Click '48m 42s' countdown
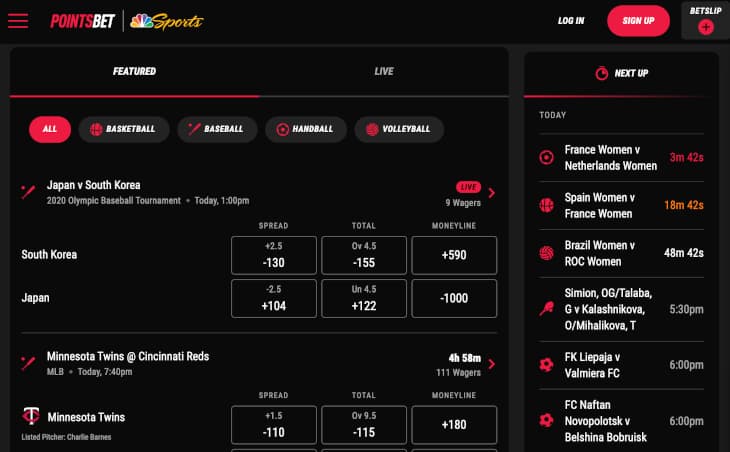The image size is (730, 452). tap(684, 253)
